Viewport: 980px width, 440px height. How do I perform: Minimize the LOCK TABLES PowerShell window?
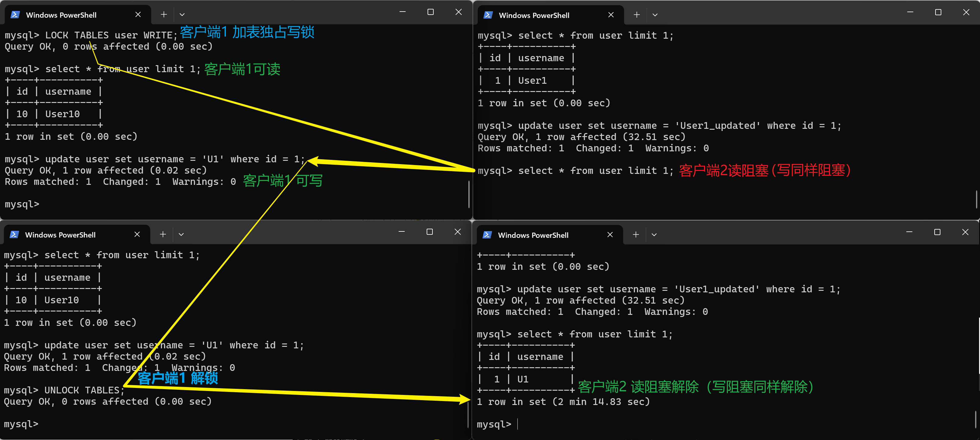(x=403, y=12)
